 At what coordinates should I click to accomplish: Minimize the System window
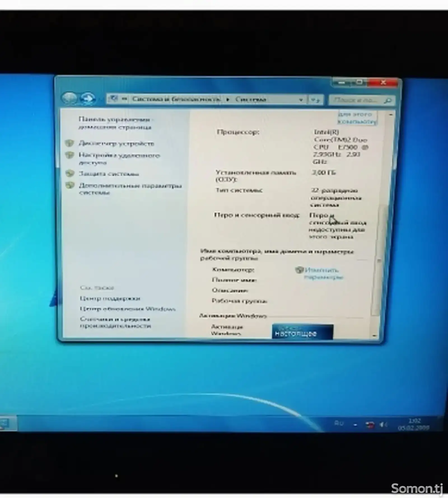[342, 83]
